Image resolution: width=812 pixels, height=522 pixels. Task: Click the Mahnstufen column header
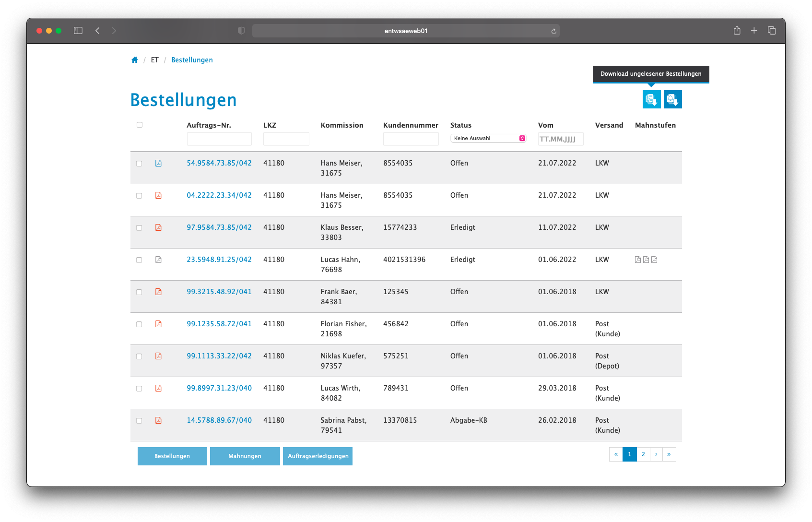point(655,125)
